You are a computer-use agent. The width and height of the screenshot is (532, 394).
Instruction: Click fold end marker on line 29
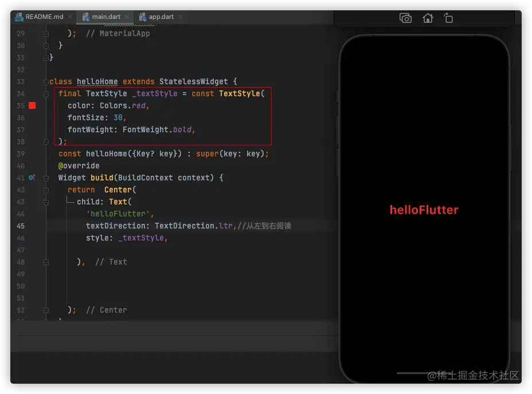coord(46,34)
